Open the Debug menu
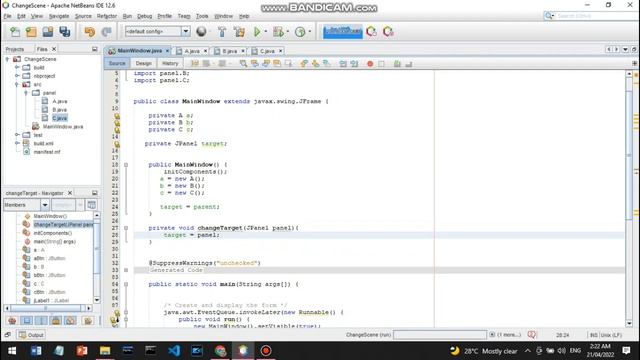The image size is (640, 360). pos(144,16)
